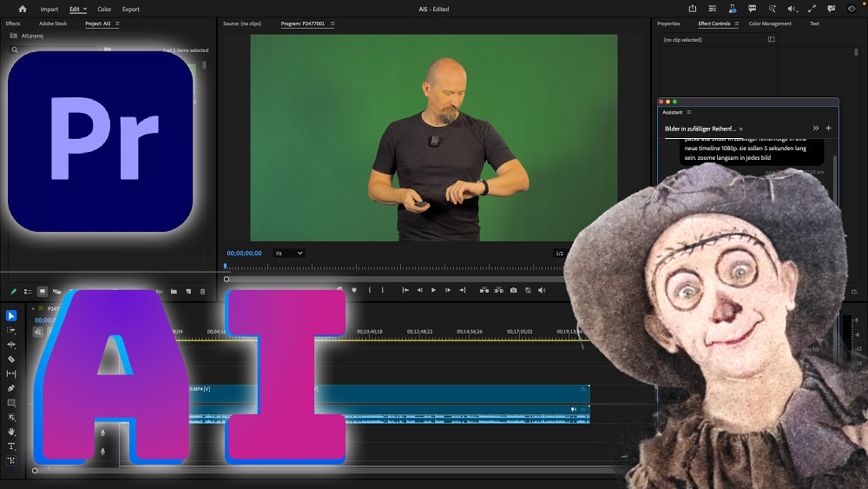Click the Quick Export share icon

click(692, 9)
